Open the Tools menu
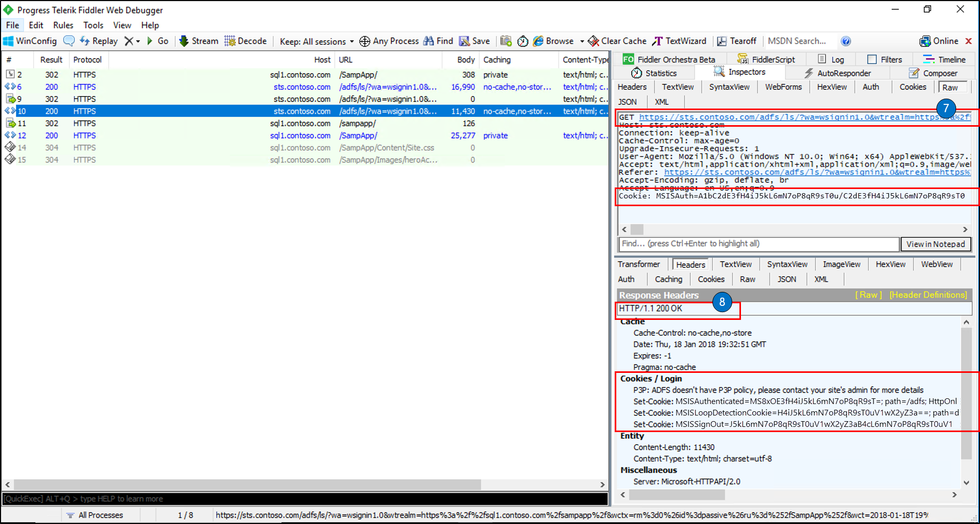Viewport: 980px width, 524px height. point(93,25)
